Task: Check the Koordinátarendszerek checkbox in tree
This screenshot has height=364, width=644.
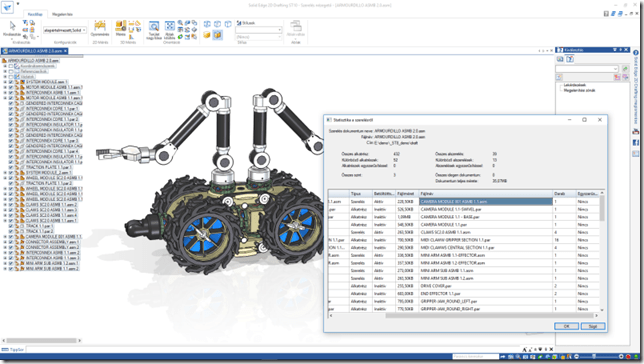Action: pyautogui.click(x=11, y=66)
